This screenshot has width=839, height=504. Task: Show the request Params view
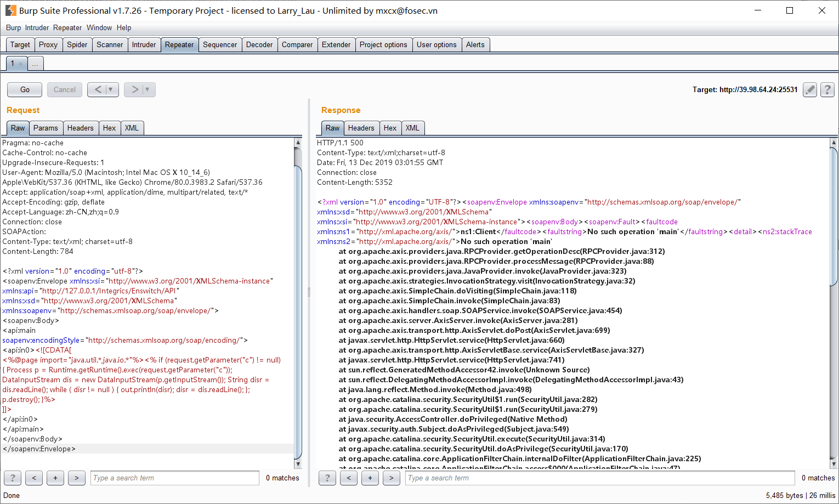(46, 128)
